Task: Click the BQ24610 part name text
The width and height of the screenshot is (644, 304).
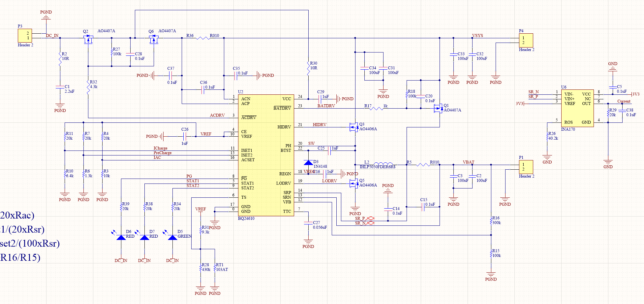Action: point(246,219)
